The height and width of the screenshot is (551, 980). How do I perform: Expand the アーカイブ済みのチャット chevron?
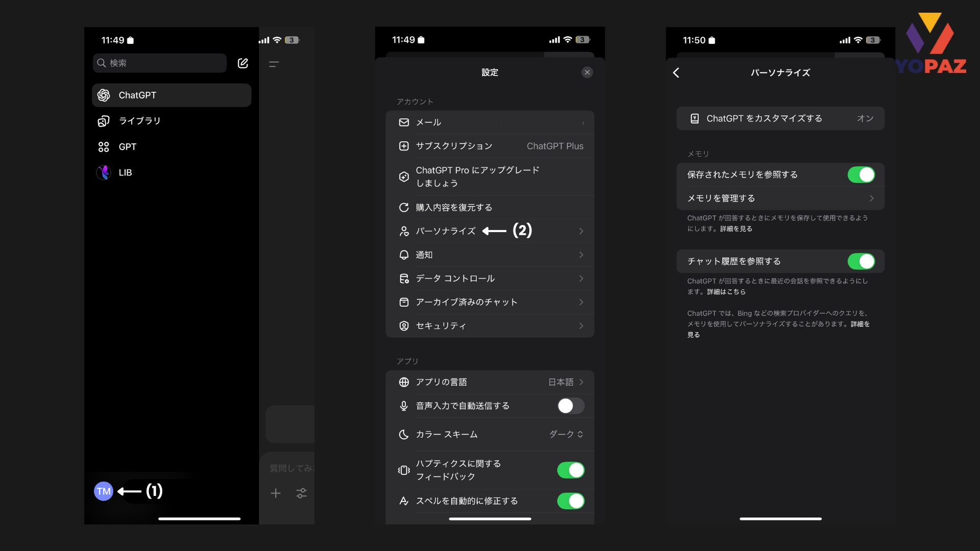581,302
